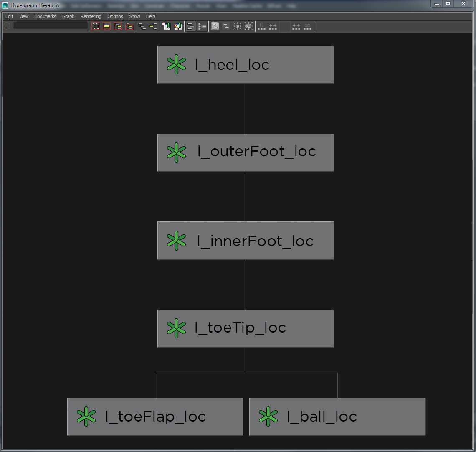Image resolution: width=476 pixels, height=452 pixels.
Task: Click the Frame All toolbar icon
Action: [96, 27]
